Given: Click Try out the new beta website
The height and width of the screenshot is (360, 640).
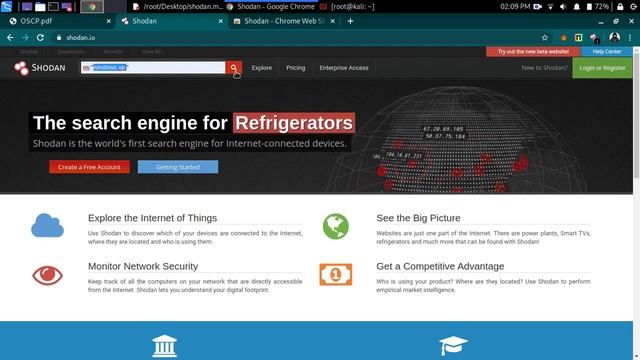Looking at the screenshot, I should tap(533, 51).
